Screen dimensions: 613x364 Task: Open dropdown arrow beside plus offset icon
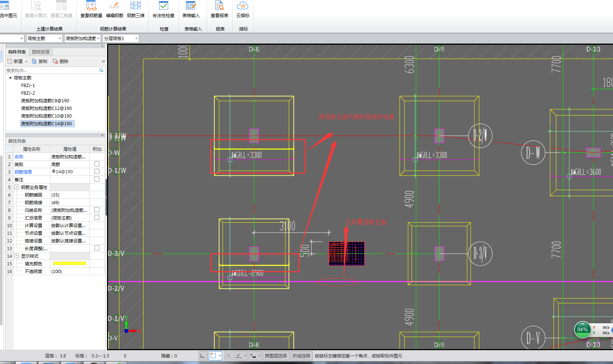pos(259,356)
